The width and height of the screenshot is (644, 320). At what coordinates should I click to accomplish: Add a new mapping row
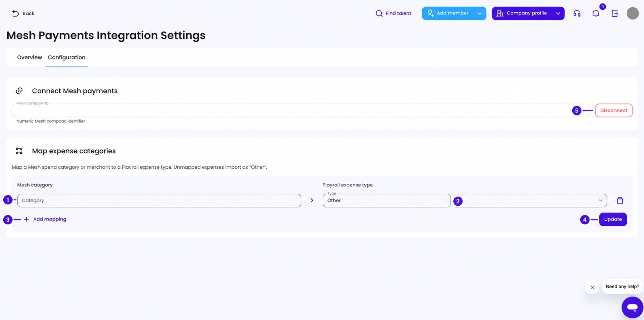click(45, 219)
